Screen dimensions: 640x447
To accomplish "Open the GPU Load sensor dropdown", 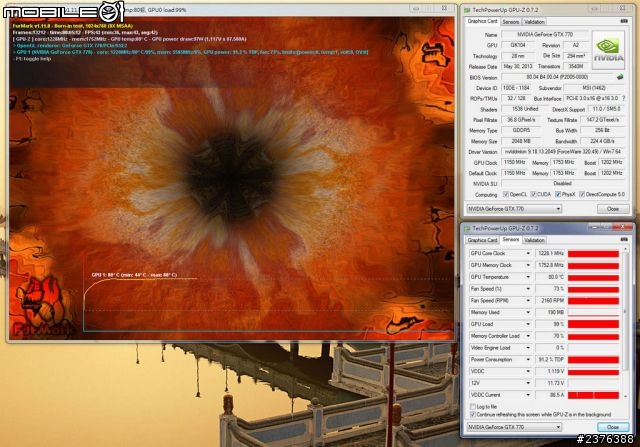I will (528, 325).
